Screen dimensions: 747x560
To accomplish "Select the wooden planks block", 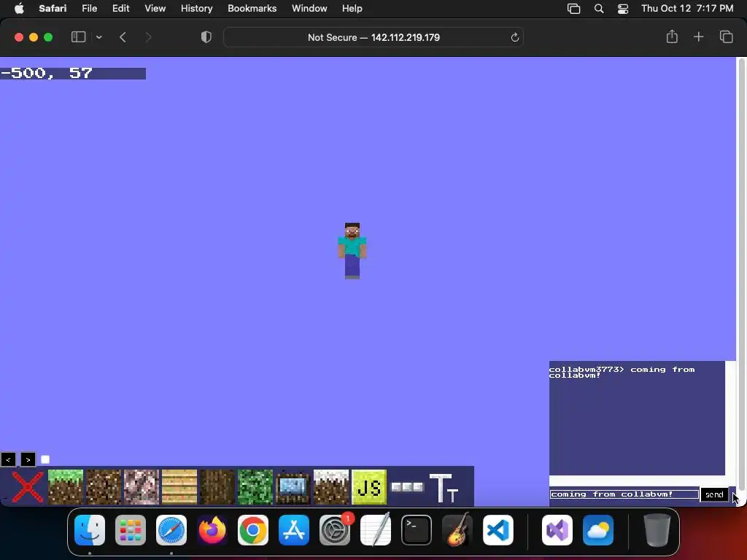I will [x=179, y=486].
